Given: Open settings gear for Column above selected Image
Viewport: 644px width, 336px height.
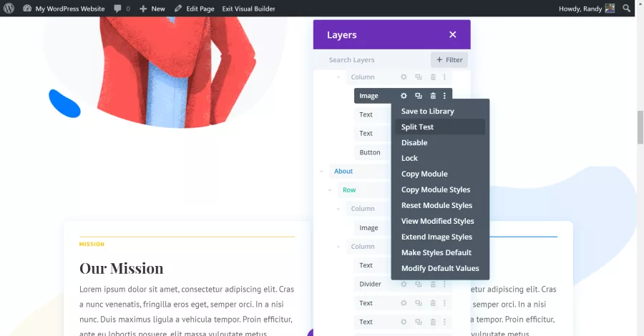Looking at the screenshot, I should click(404, 76).
